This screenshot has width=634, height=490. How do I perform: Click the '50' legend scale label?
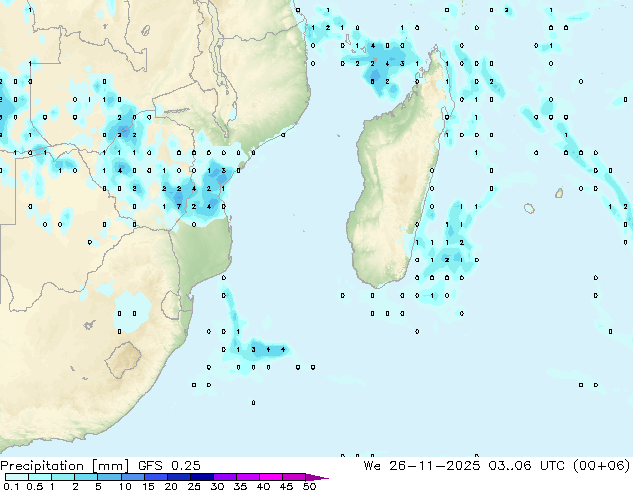[x=309, y=486]
